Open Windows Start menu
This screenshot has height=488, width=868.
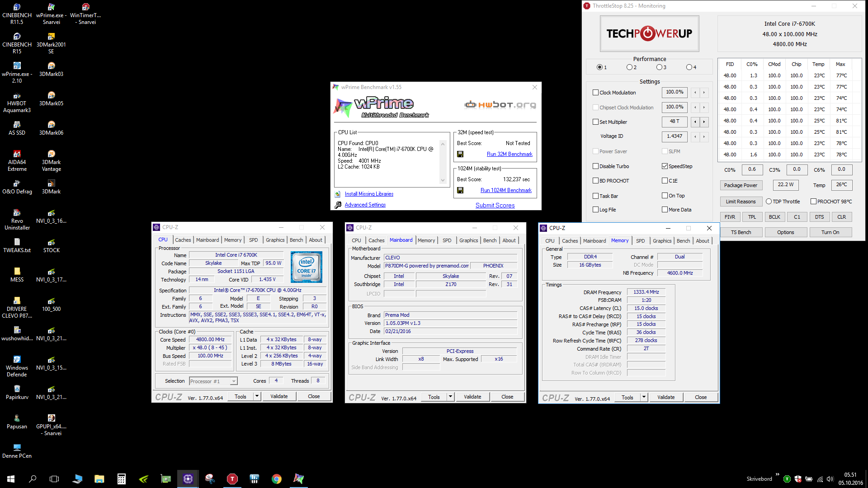click(x=11, y=479)
